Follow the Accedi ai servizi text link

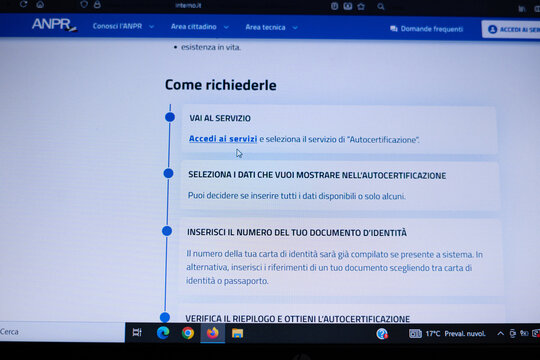[x=223, y=138]
